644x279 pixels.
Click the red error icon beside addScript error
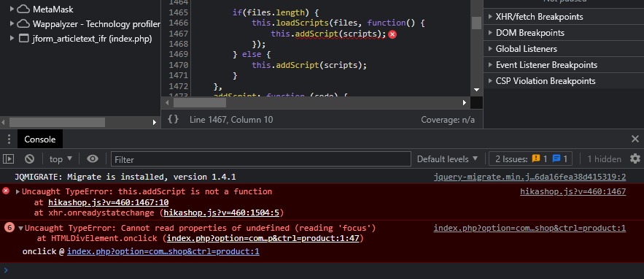point(6,191)
